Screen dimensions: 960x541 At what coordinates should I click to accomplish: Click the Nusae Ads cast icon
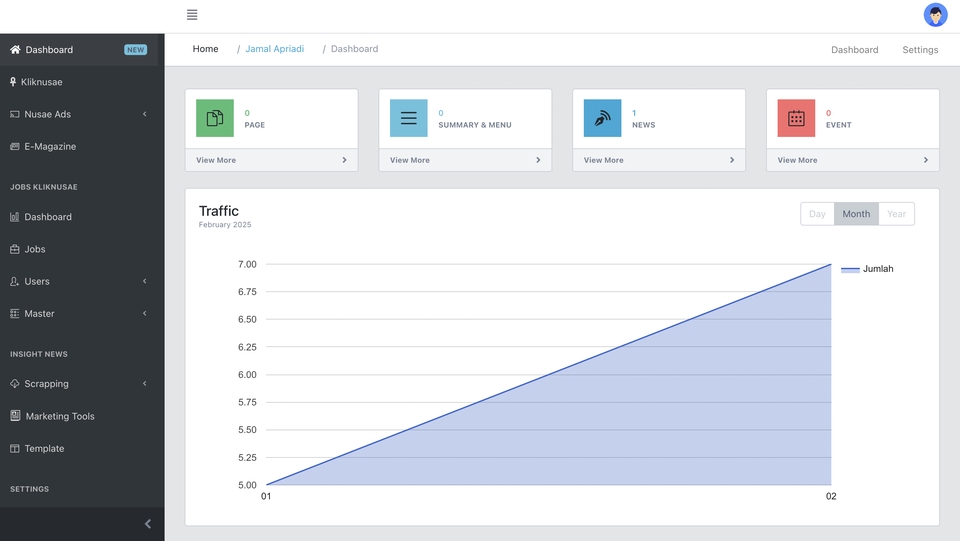click(x=15, y=114)
